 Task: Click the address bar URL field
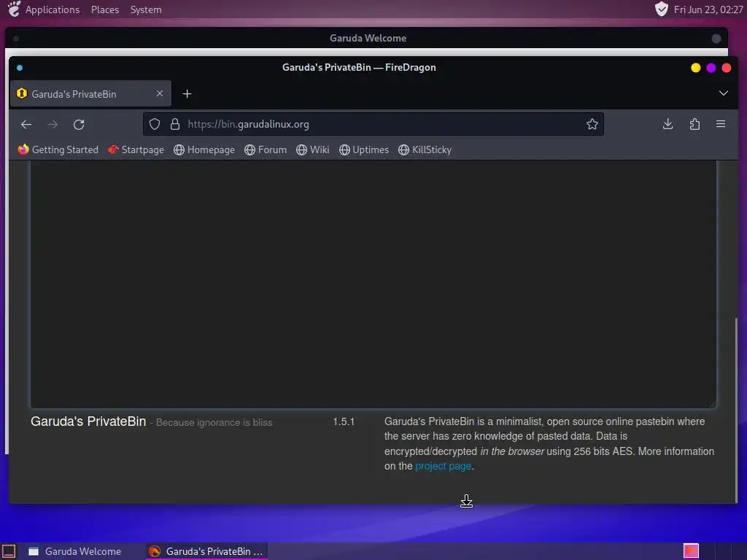373,124
